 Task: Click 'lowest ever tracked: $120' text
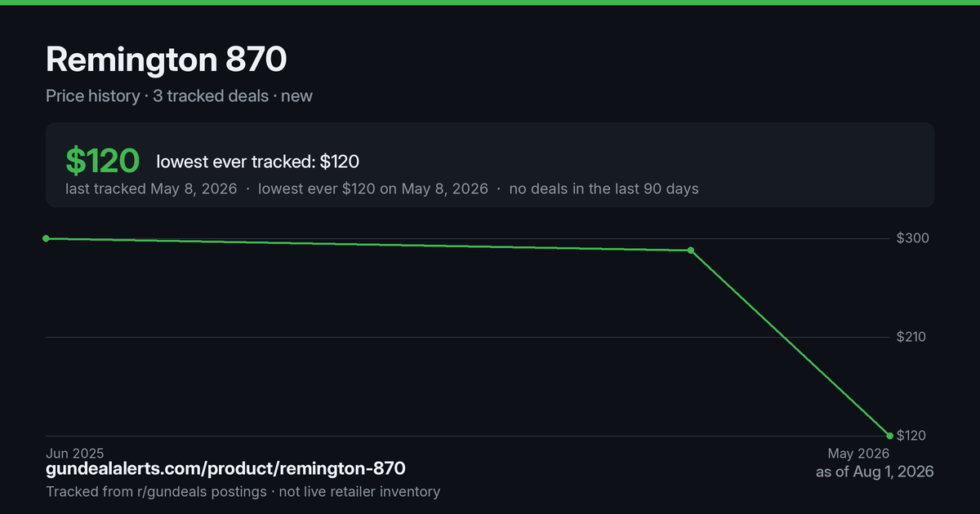(258, 162)
